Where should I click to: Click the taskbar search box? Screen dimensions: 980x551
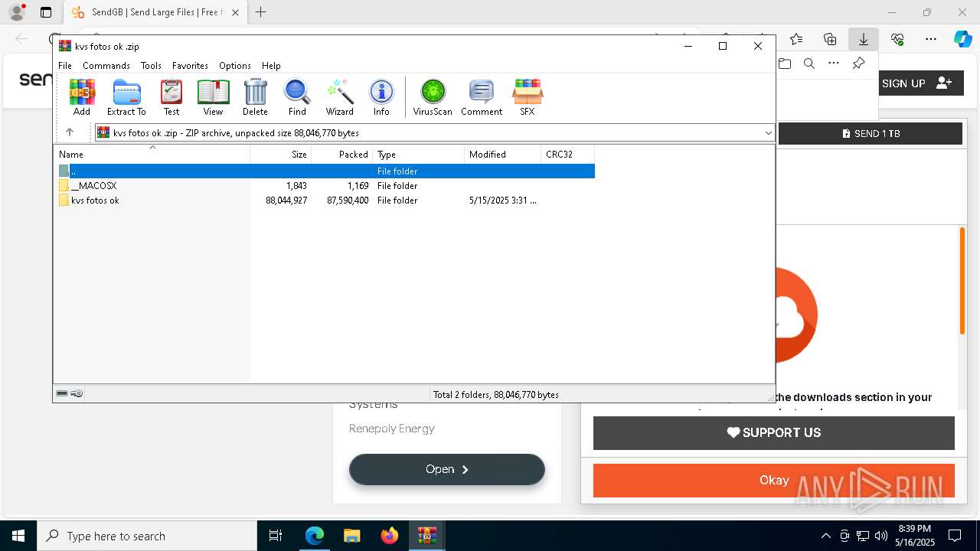pos(147,536)
